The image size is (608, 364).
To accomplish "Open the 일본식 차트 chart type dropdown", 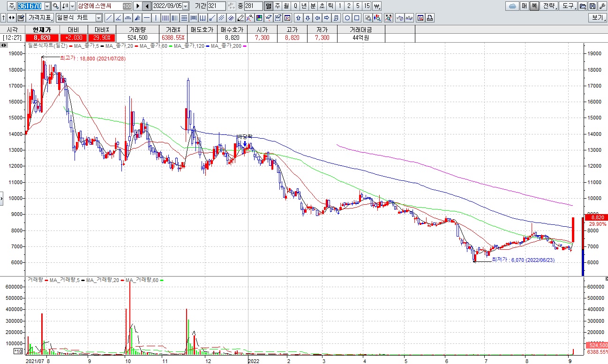I will point(98,18).
